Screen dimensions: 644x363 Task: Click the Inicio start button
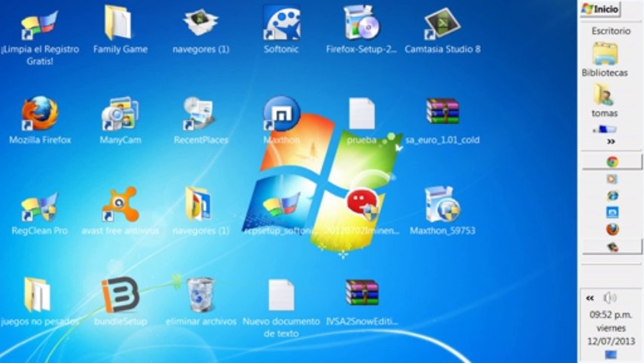pyautogui.click(x=600, y=9)
